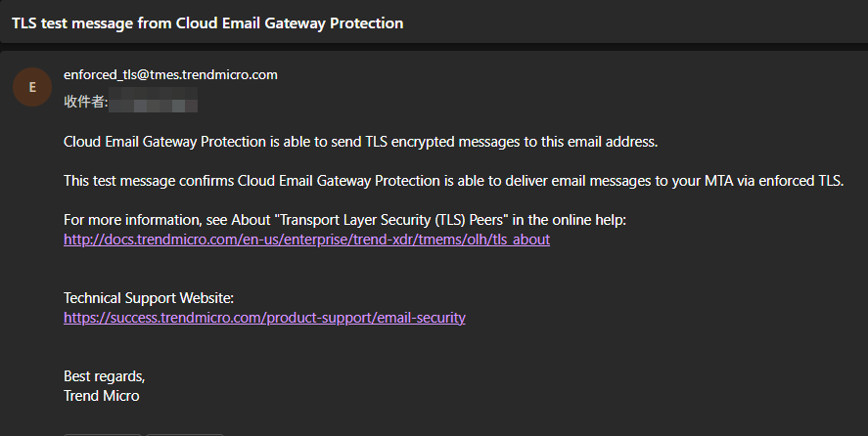
Task: Click the 收件者 recipient label
Action: (84, 101)
